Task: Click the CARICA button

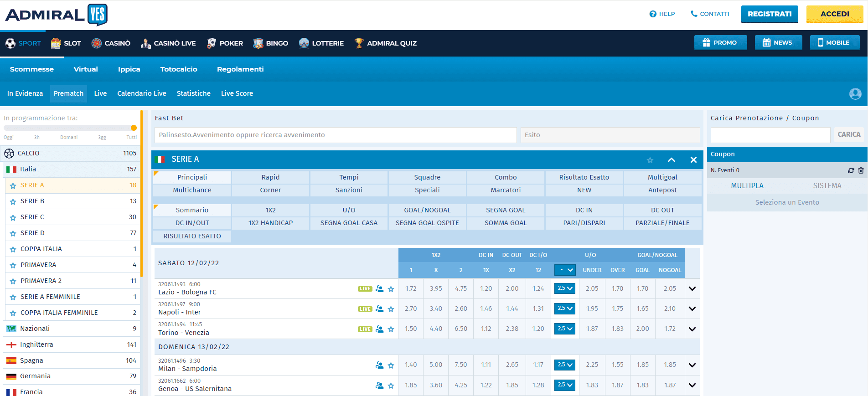Action: pyautogui.click(x=849, y=134)
